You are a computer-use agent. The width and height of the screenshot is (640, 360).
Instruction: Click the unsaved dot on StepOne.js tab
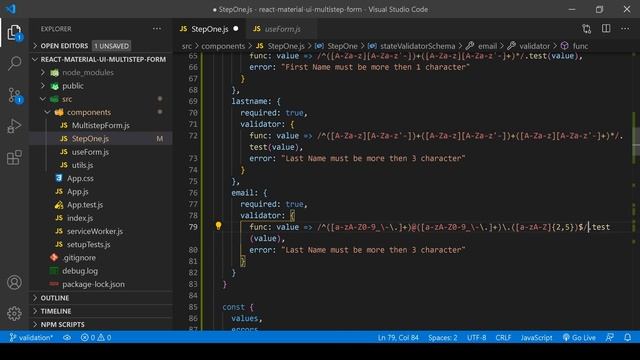[x=236, y=29]
